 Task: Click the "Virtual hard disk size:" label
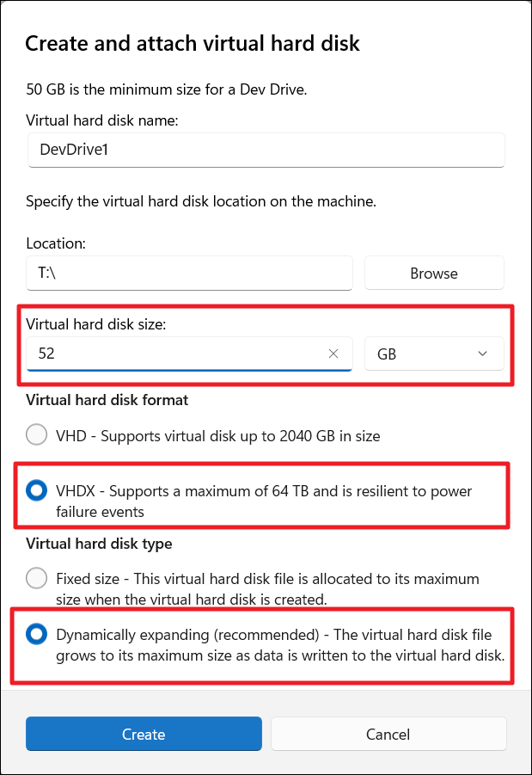pyautogui.click(x=97, y=324)
